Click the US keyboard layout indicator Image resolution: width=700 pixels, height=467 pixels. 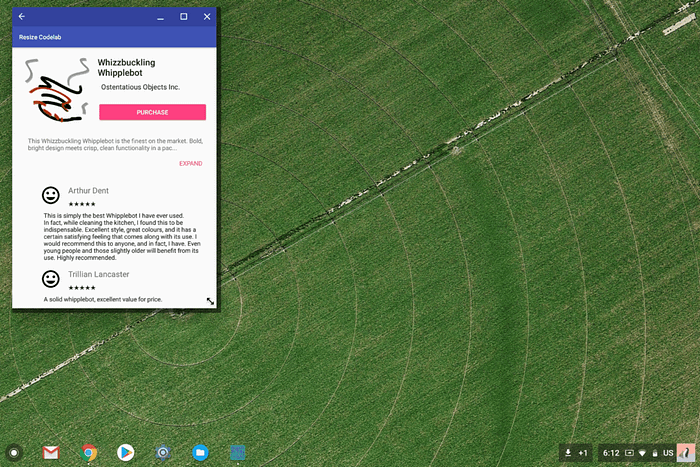[668, 453]
